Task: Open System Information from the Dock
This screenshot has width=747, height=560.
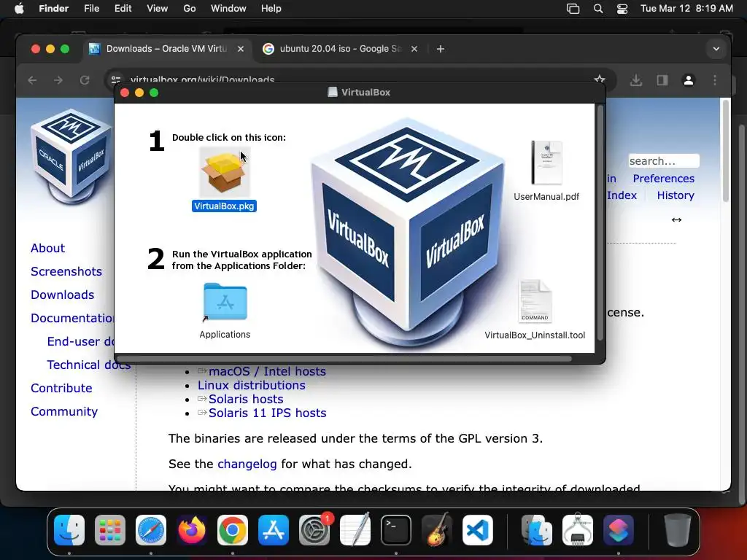Action: coord(578,530)
